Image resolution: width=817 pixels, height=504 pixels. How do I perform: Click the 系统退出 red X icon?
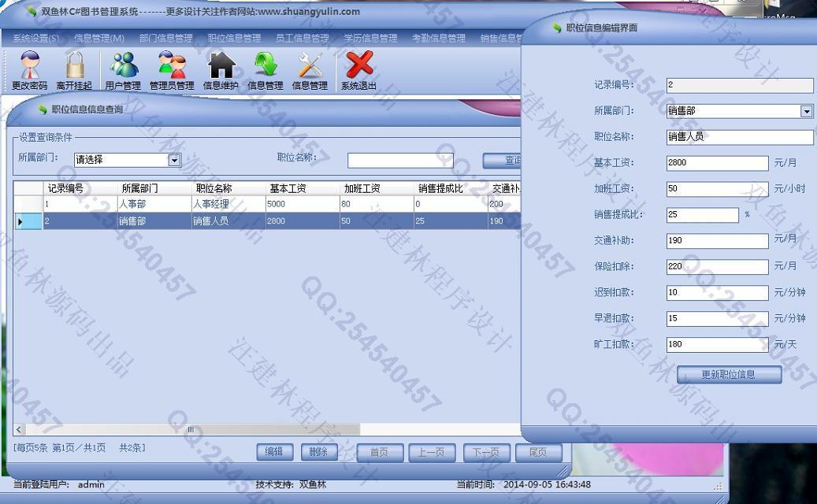tap(359, 71)
